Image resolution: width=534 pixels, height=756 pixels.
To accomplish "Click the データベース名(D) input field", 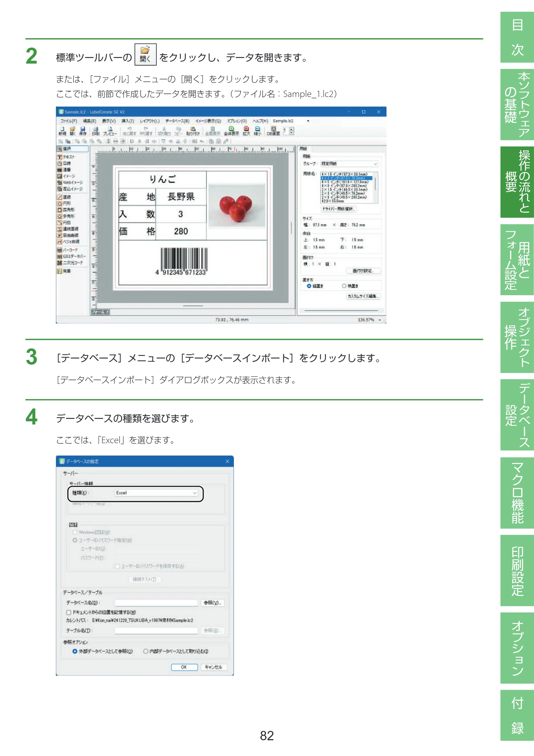I will click(156, 603).
